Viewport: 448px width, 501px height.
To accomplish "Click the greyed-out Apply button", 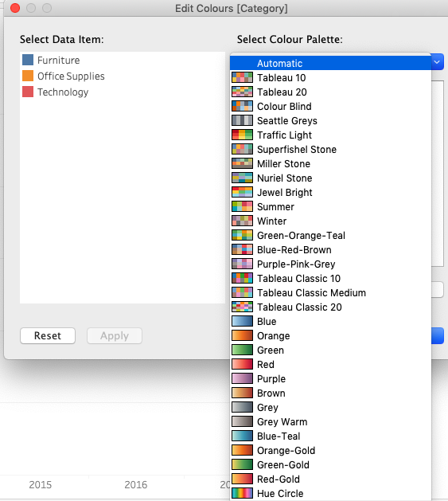I will pos(115,336).
